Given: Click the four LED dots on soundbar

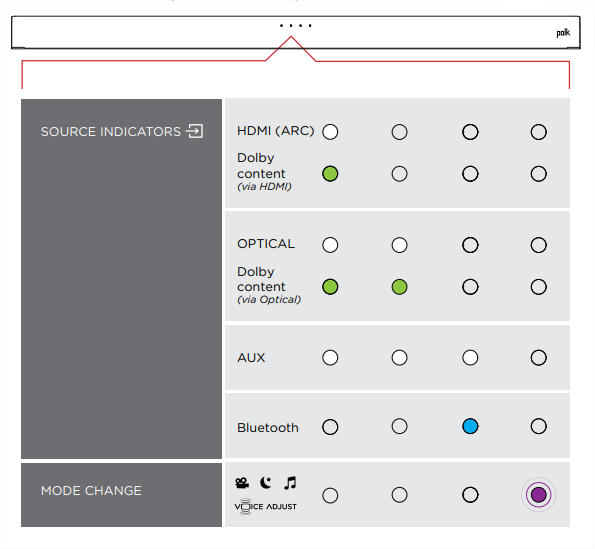Looking at the screenshot, I should 296,25.
